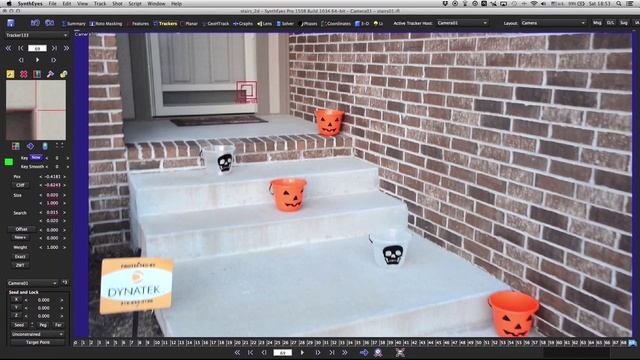Click the channel selection icon above mini-view
The height and width of the screenshot is (360, 640).
click(37, 74)
